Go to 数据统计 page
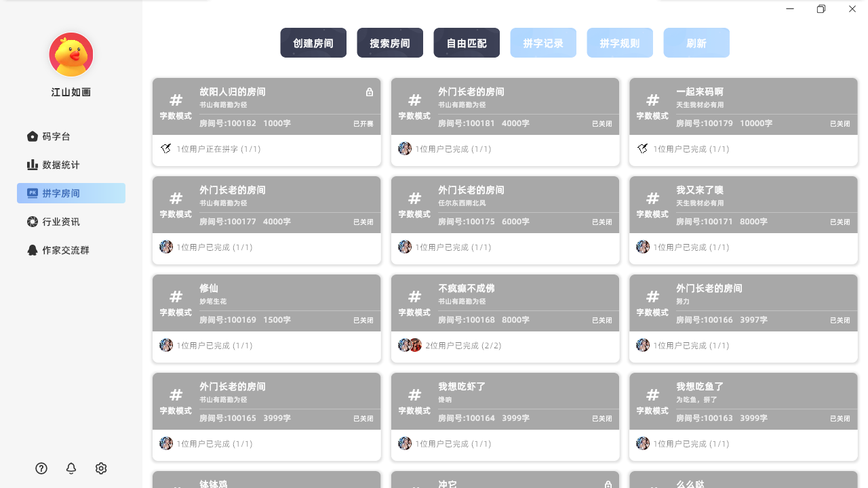 [x=71, y=165]
